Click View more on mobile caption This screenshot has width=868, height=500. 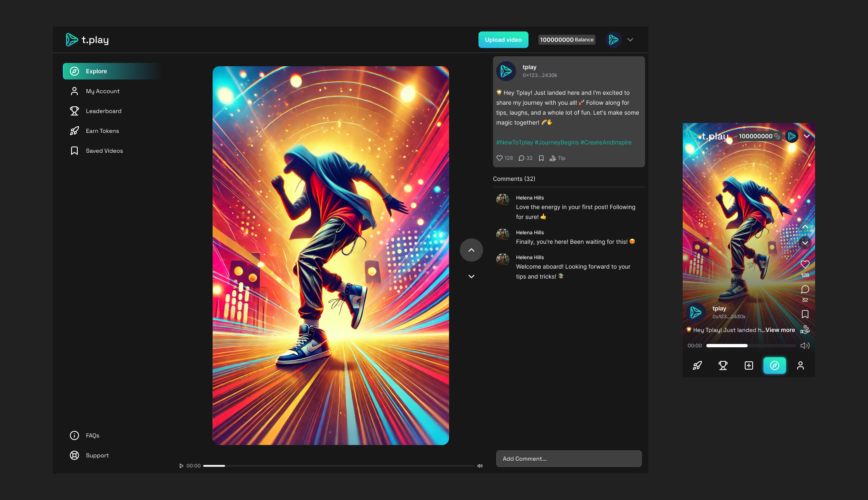pos(780,330)
